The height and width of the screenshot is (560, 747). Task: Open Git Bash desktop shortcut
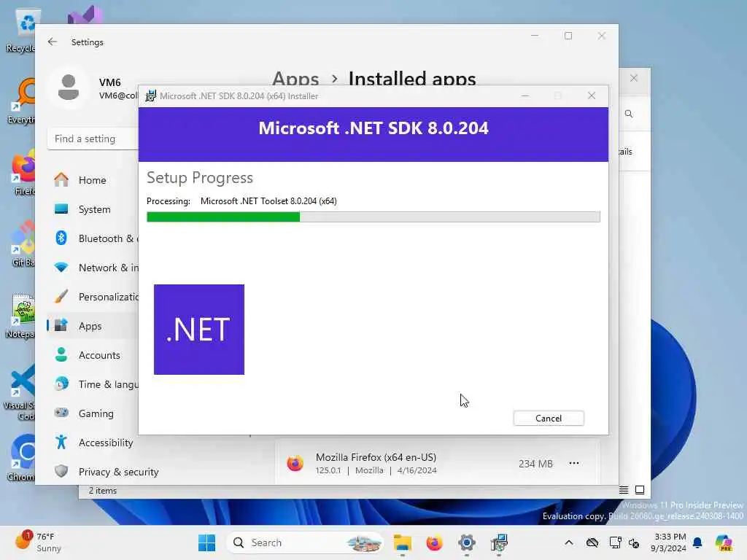click(x=23, y=244)
